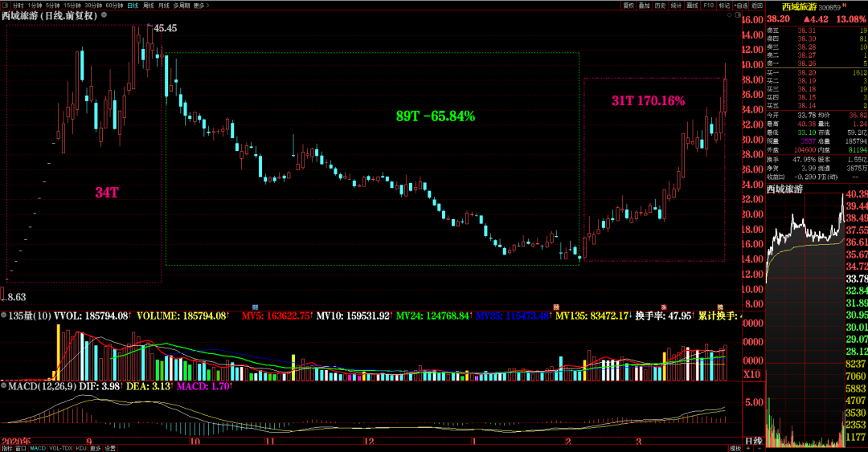Activate the 画线 drawing tool
This screenshot has height=452, width=868.
click(x=693, y=6)
